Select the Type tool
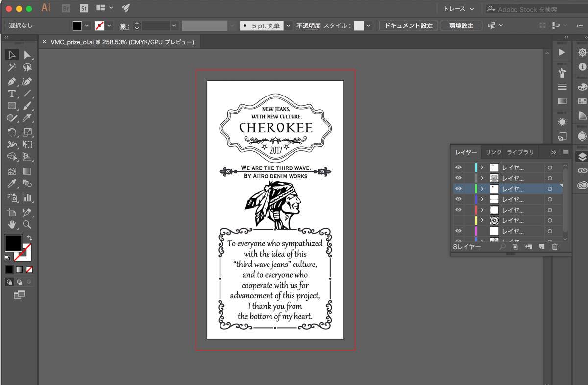Image resolution: width=588 pixels, height=385 pixels. [x=12, y=93]
